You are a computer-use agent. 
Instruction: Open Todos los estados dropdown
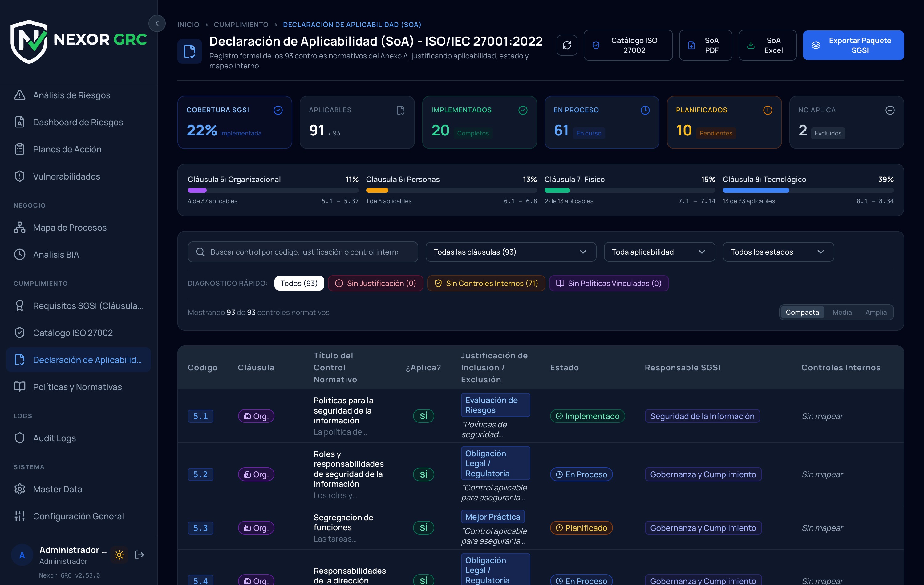(778, 252)
